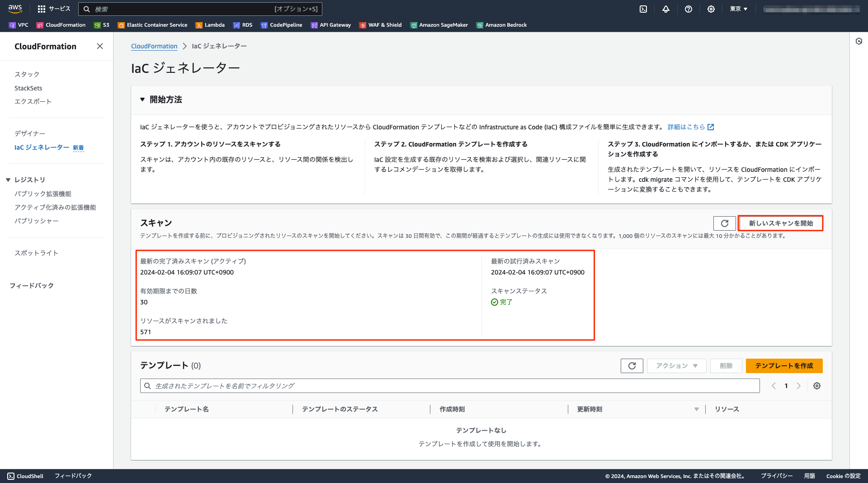Open スポットライト in the sidebar

click(37, 253)
